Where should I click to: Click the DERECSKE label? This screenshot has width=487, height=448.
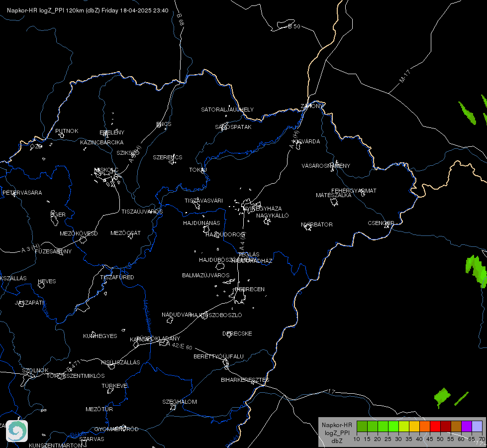pos(237,334)
